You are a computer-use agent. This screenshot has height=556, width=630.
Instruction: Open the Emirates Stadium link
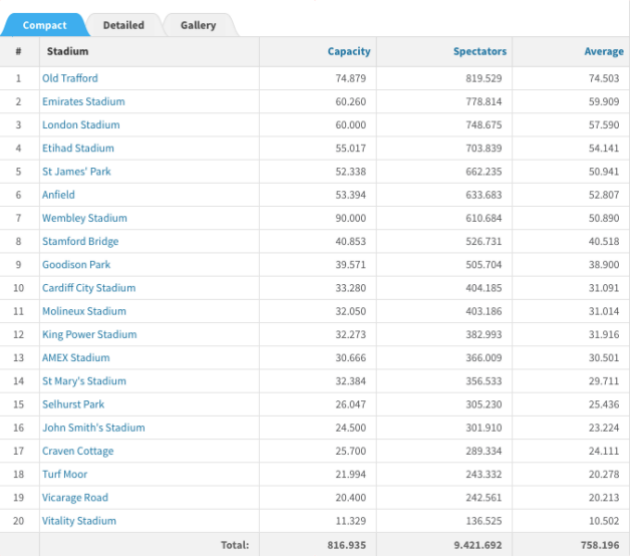click(84, 102)
